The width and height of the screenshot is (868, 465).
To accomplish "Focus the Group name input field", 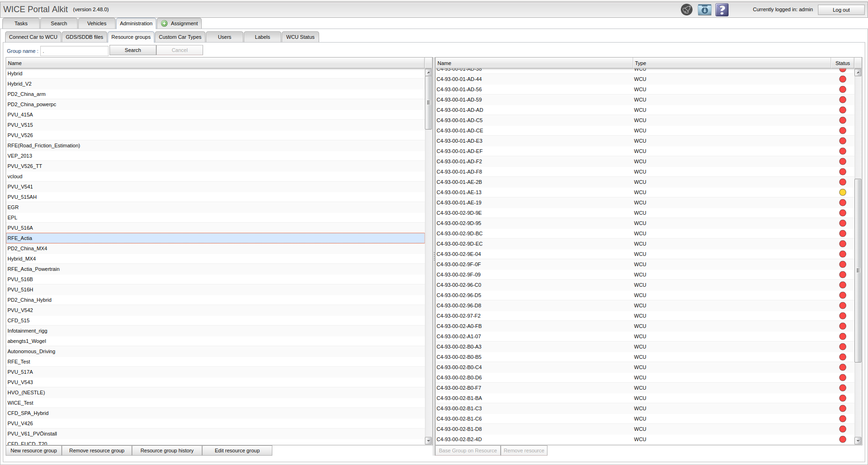I will (74, 51).
